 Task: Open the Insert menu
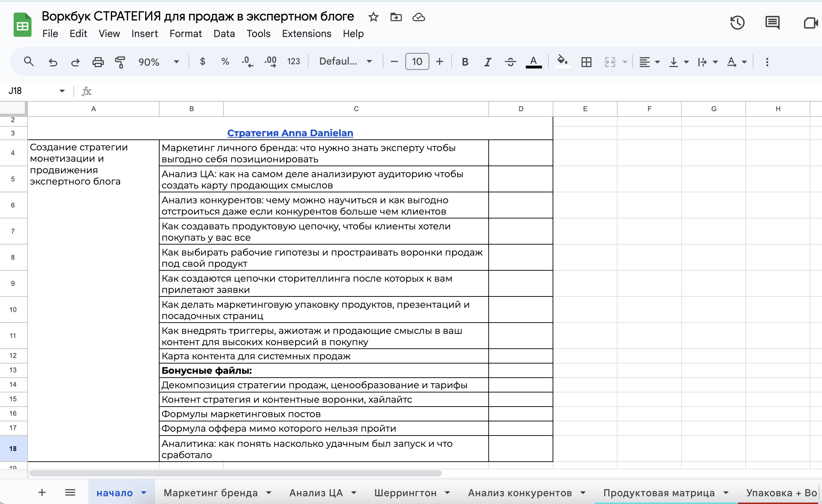144,34
